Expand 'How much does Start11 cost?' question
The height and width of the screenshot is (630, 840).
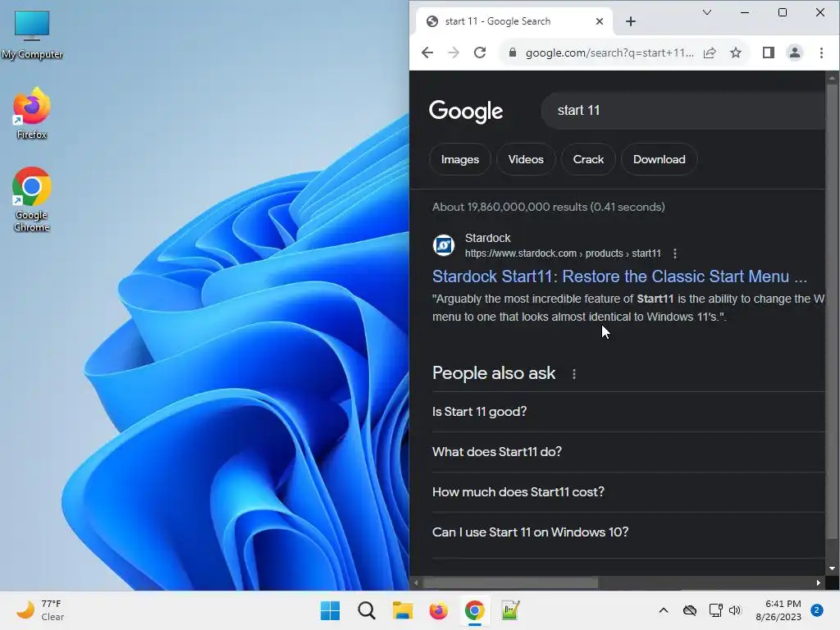click(x=628, y=492)
